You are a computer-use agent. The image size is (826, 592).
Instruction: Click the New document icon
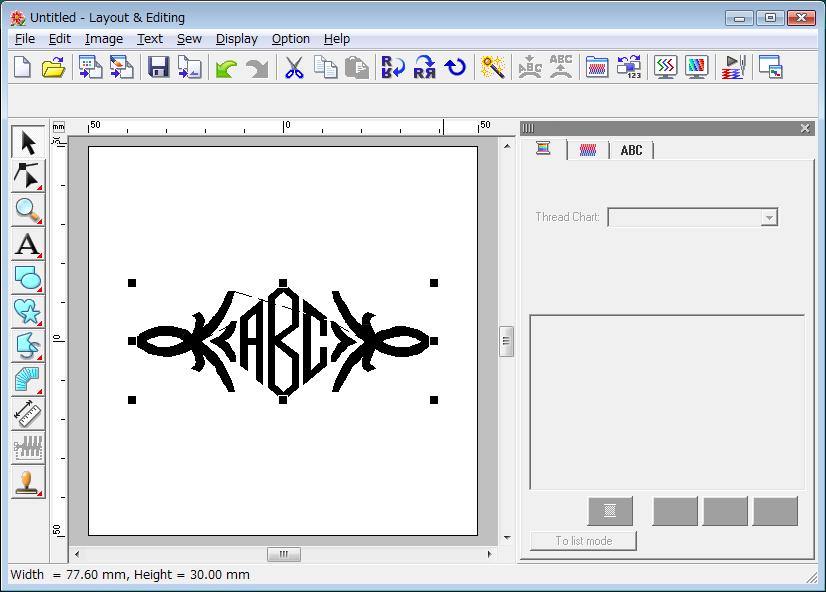(x=22, y=67)
